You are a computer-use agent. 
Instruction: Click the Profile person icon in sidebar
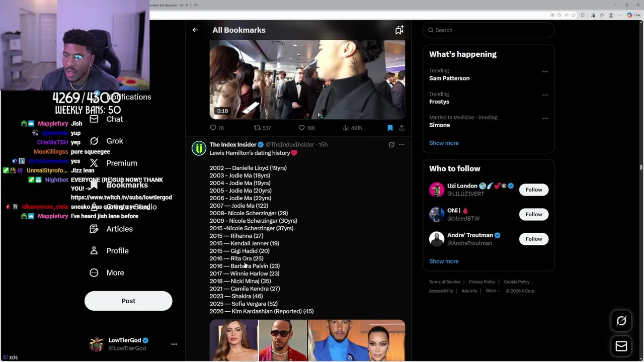(x=94, y=251)
